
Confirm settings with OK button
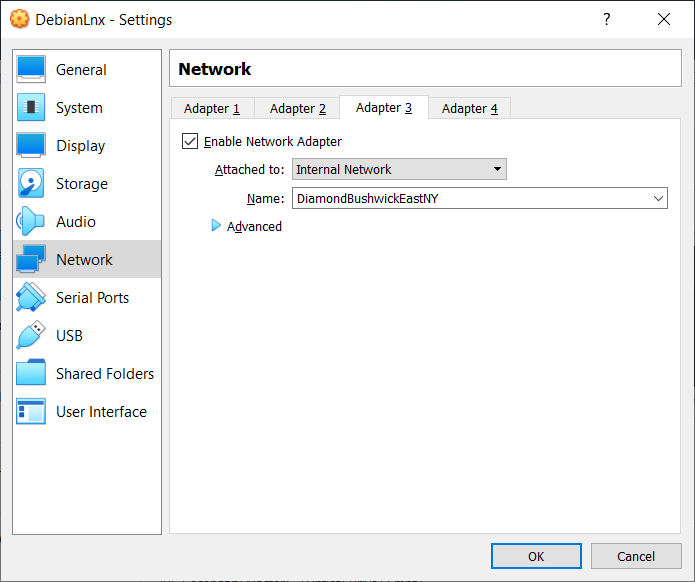[536, 556]
